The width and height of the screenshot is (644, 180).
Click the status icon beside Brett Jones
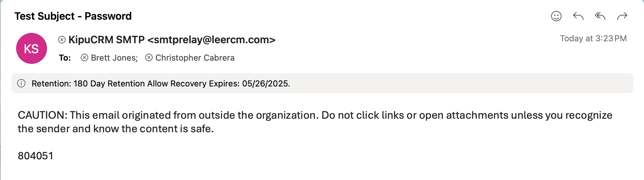[x=84, y=58]
